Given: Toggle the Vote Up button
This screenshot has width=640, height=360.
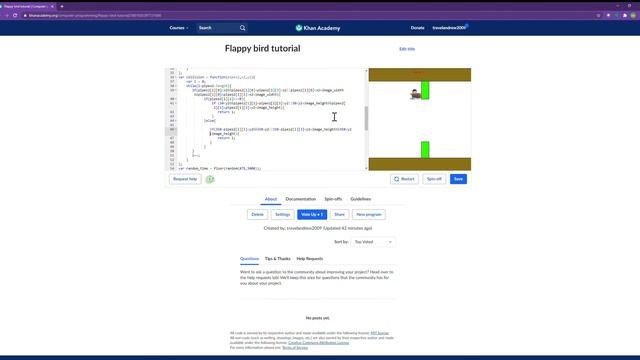Looking at the screenshot, I should coord(312,215).
